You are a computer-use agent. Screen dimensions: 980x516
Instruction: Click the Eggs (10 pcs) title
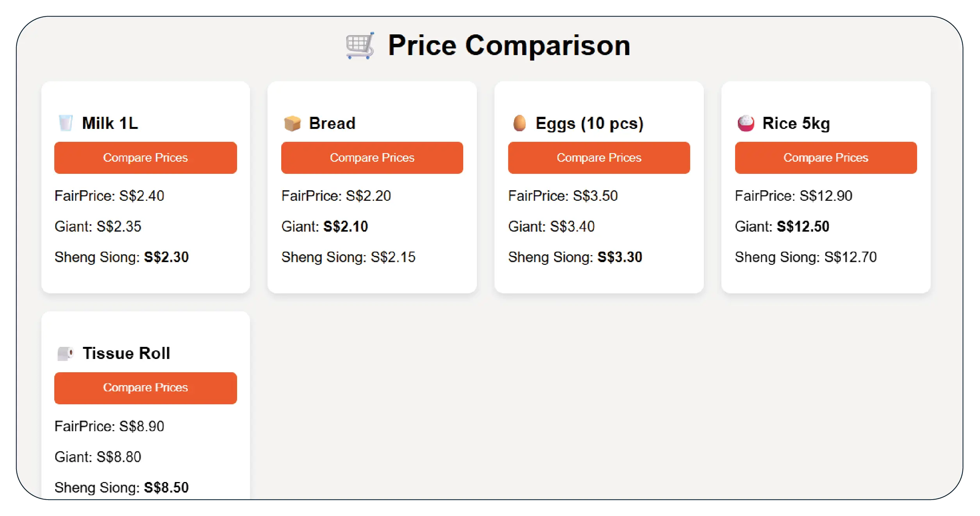pyautogui.click(x=589, y=123)
